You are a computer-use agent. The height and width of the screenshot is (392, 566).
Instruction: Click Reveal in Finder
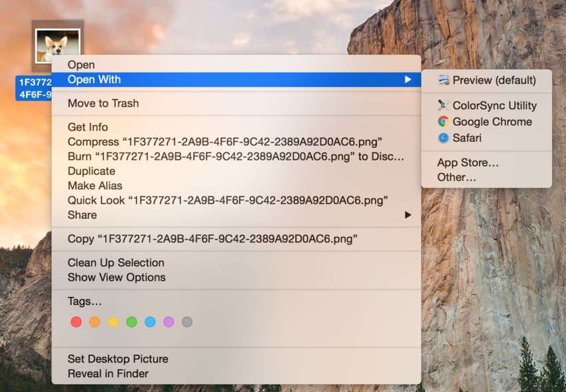click(x=108, y=373)
